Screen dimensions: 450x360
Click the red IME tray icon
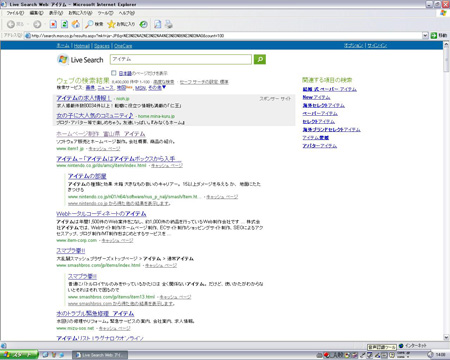pyautogui.click(x=326, y=355)
